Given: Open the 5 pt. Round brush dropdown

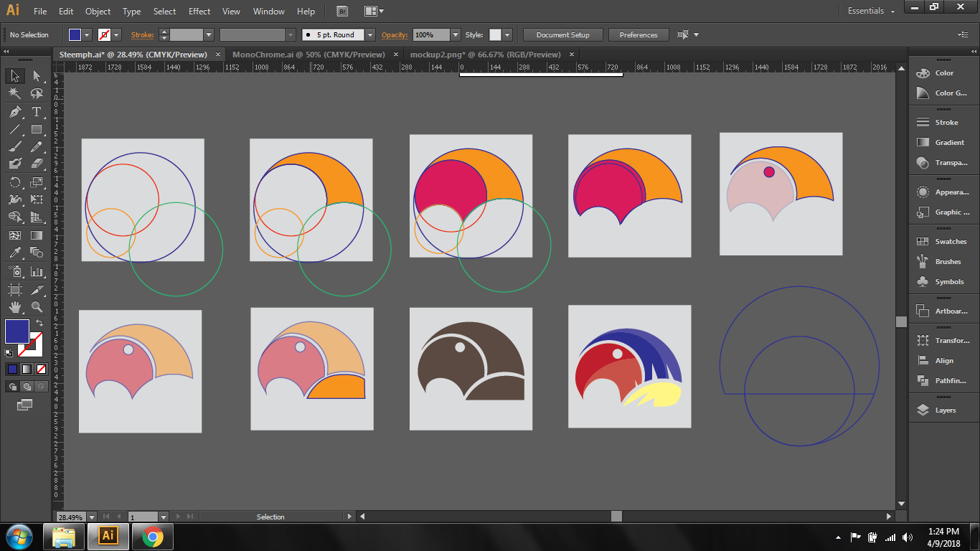Looking at the screenshot, I should [x=370, y=34].
